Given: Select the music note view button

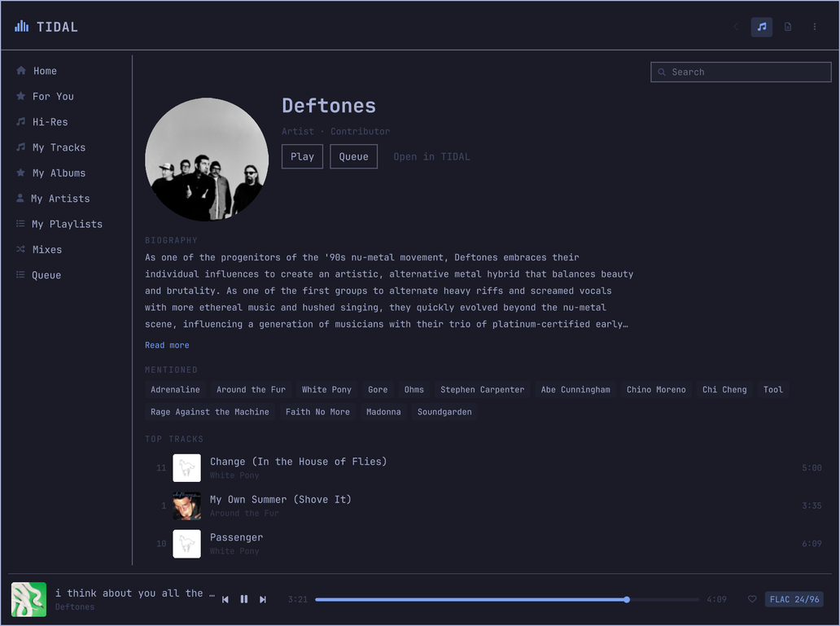Looking at the screenshot, I should click(x=761, y=27).
